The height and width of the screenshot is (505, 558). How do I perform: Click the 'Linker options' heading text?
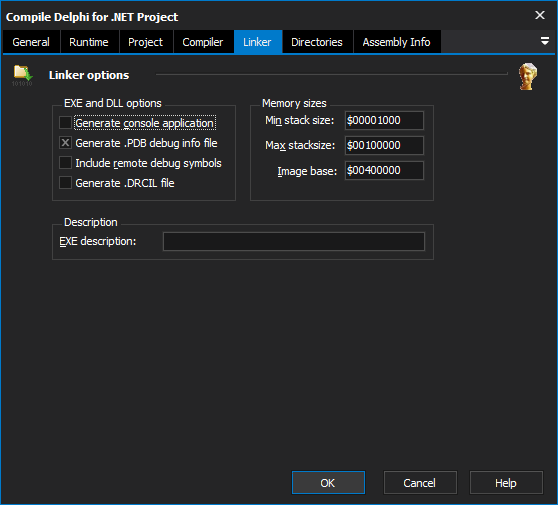pos(89,75)
